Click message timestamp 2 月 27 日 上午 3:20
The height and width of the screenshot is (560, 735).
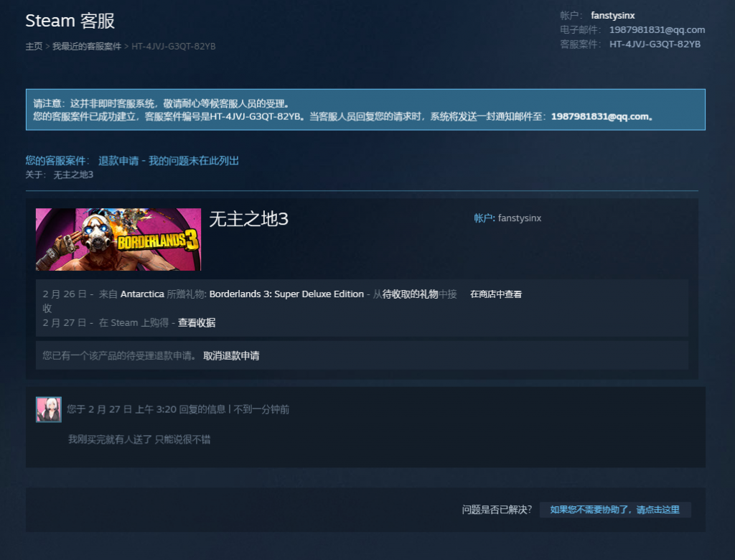click(x=132, y=409)
